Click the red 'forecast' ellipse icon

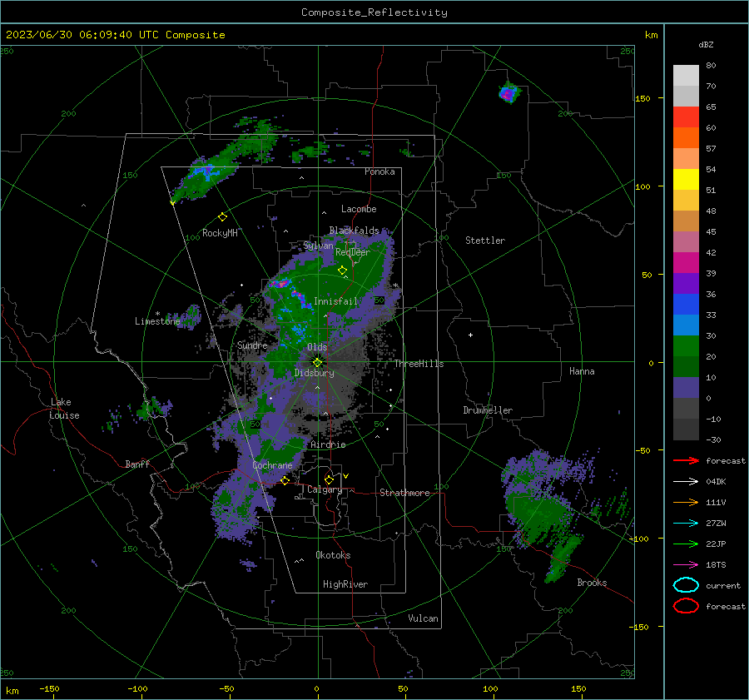coord(686,606)
